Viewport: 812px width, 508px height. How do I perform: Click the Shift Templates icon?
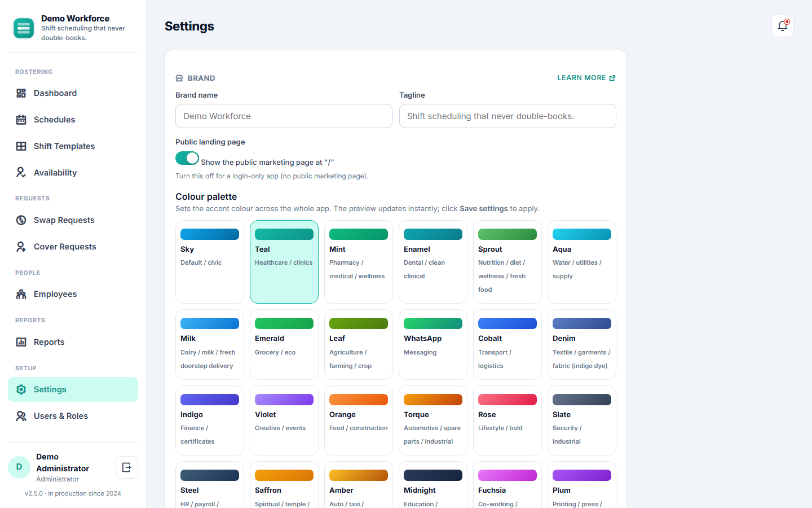(21, 146)
